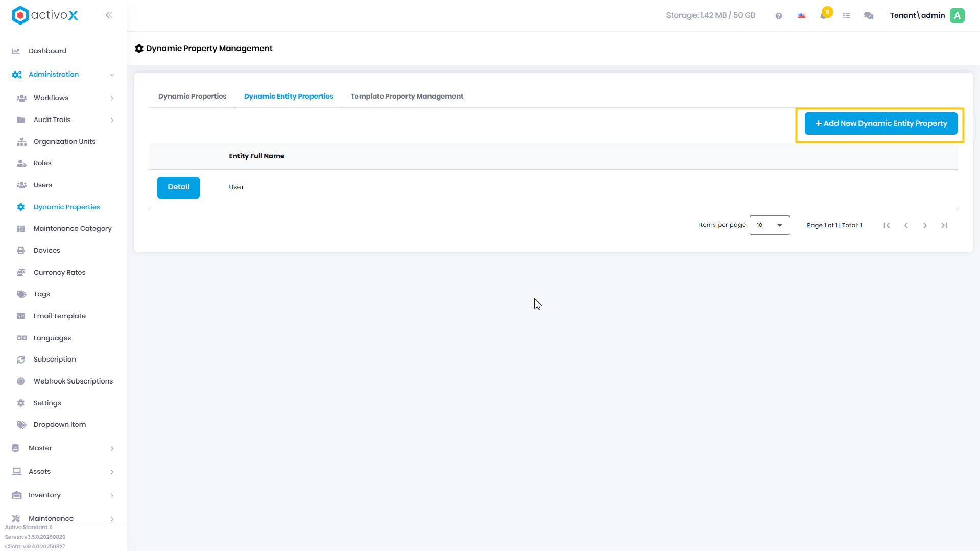Image resolution: width=980 pixels, height=551 pixels.
Task: Click the Dashboard chart icon
Action: pyautogui.click(x=16, y=51)
